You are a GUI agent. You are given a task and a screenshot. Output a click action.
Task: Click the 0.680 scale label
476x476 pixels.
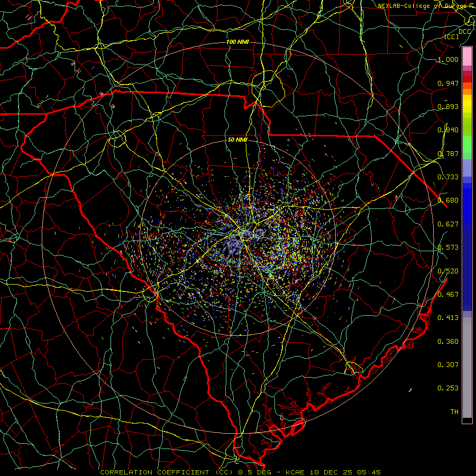(448, 200)
